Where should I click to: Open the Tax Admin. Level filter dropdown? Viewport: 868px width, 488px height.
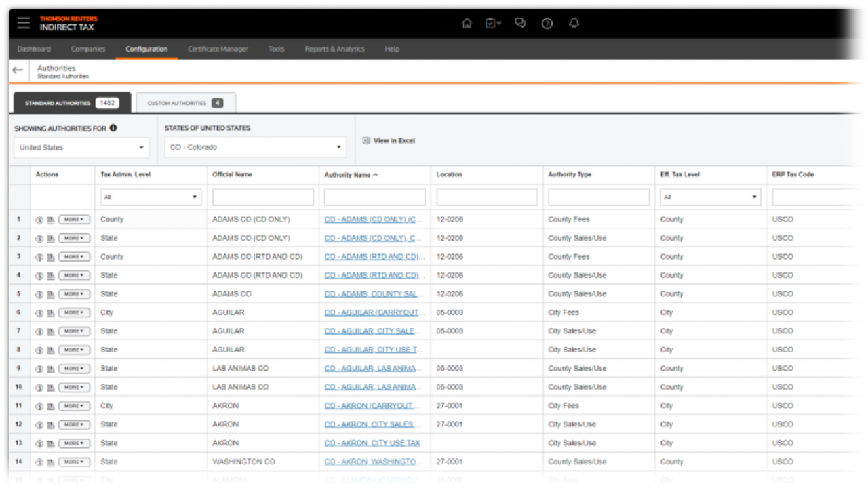click(x=151, y=197)
